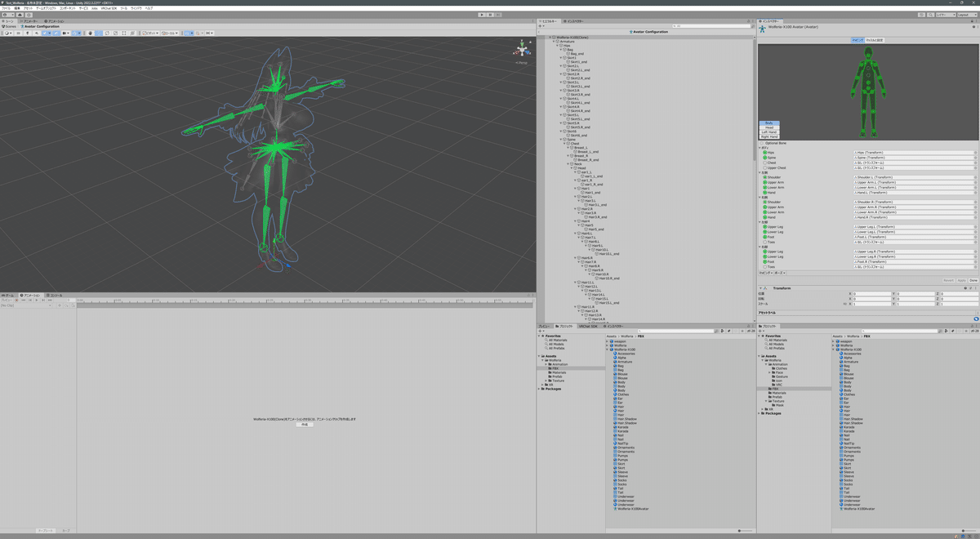Image resolution: width=980 pixels, height=539 pixels.
Task: Select Left Hand in avatar mapping view
Action: [769, 132]
